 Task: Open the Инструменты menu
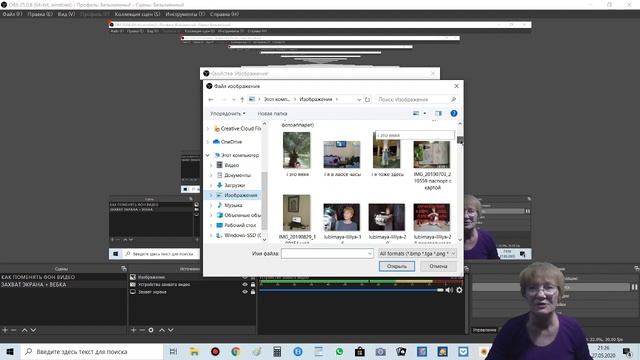click(185, 14)
